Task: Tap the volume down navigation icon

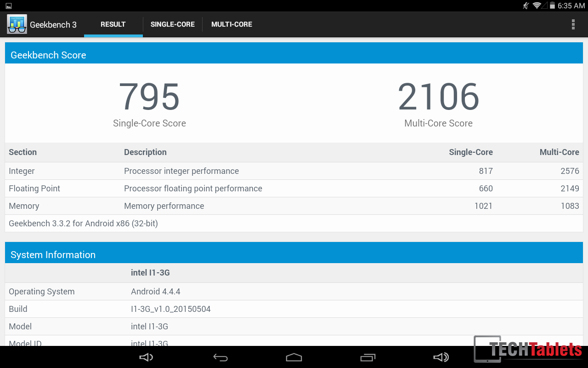Action: tap(146, 357)
